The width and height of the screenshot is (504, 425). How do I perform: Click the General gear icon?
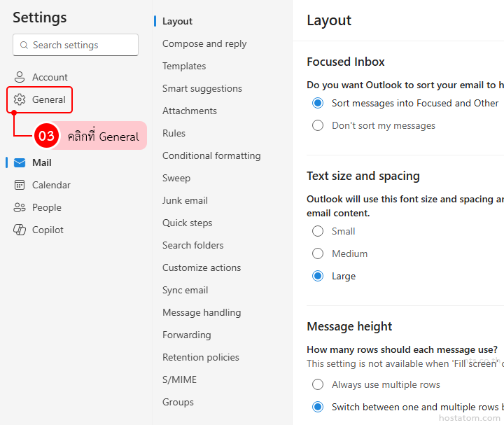[20, 99]
